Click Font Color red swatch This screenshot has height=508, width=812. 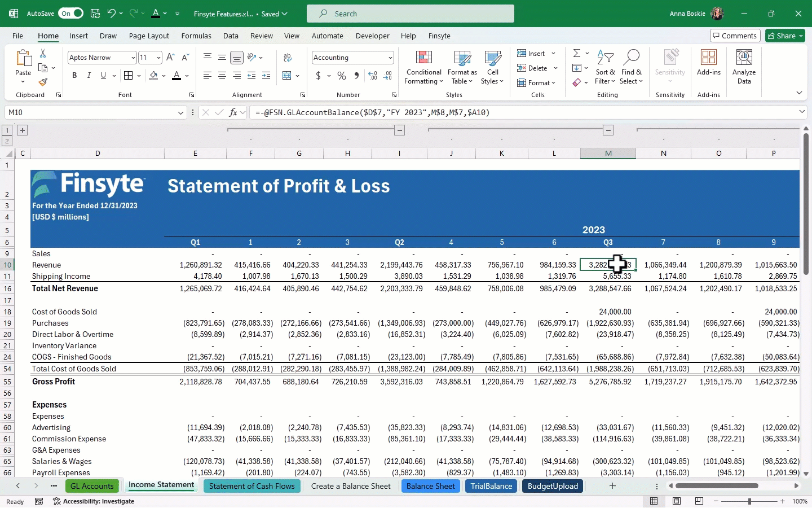(176, 76)
